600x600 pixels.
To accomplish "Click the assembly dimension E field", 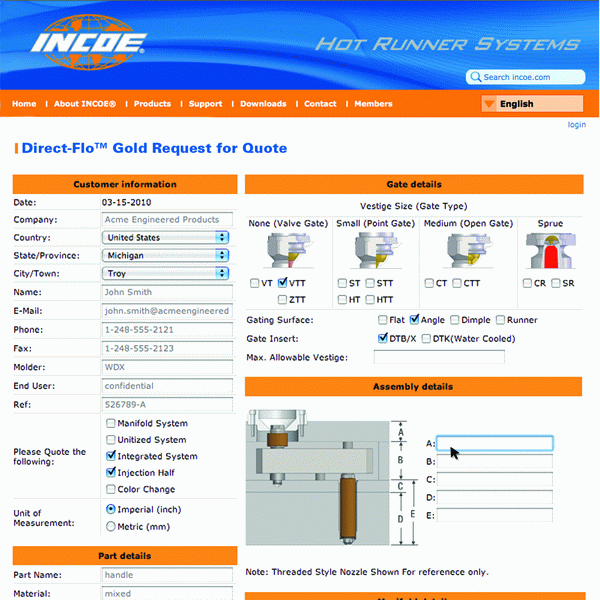I will point(495,515).
